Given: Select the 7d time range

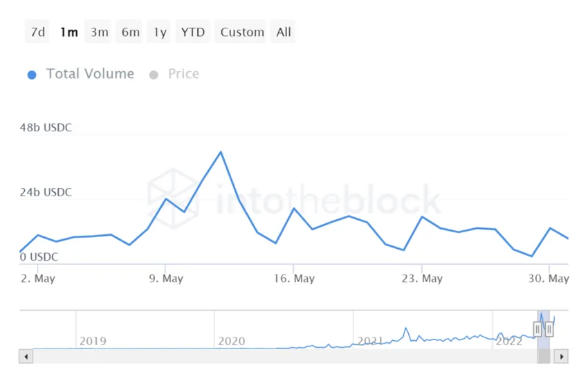Looking at the screenshot, I should coord(37,32).
